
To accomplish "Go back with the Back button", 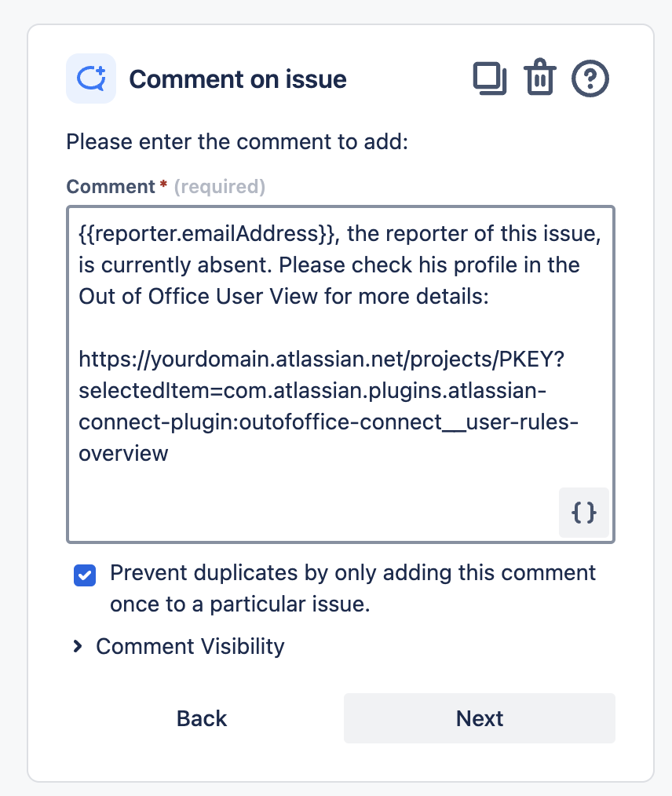I will (202, 718).
